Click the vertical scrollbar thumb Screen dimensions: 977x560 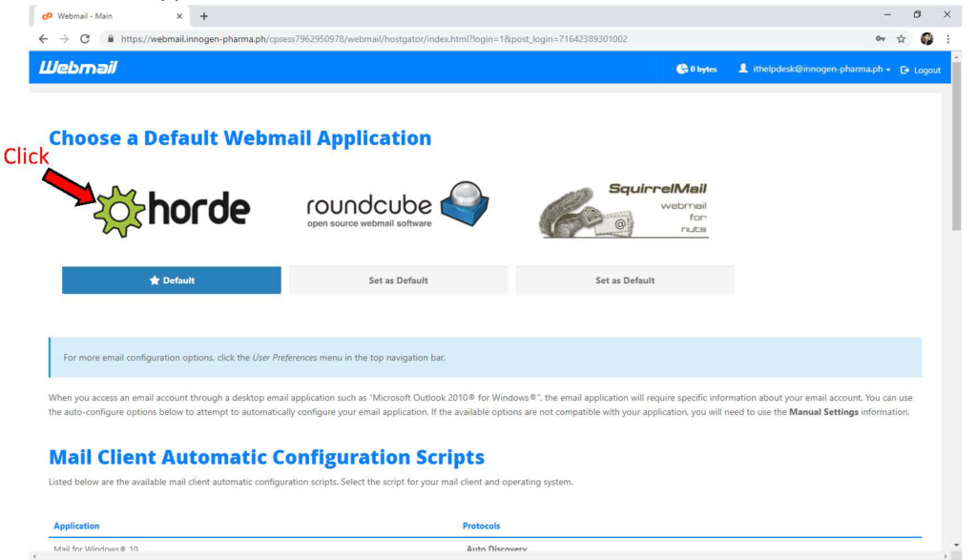pyautogui.click(x=956, y=146)
